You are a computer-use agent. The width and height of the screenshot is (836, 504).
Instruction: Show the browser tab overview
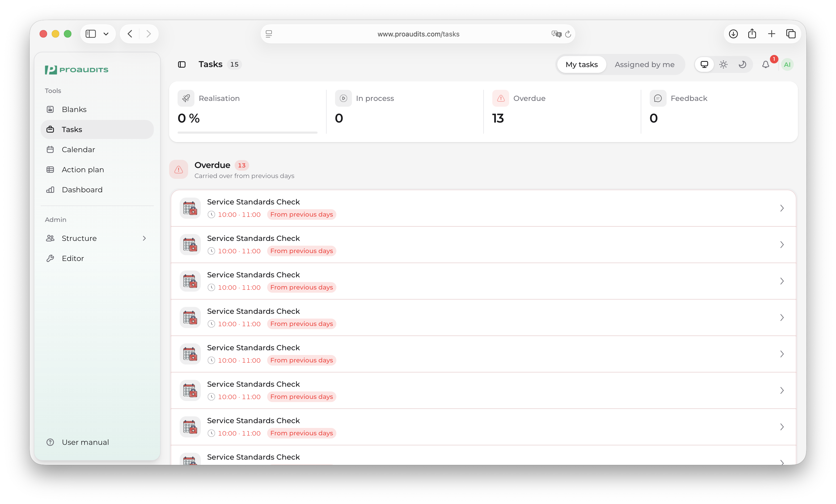(x=791, y=34)
